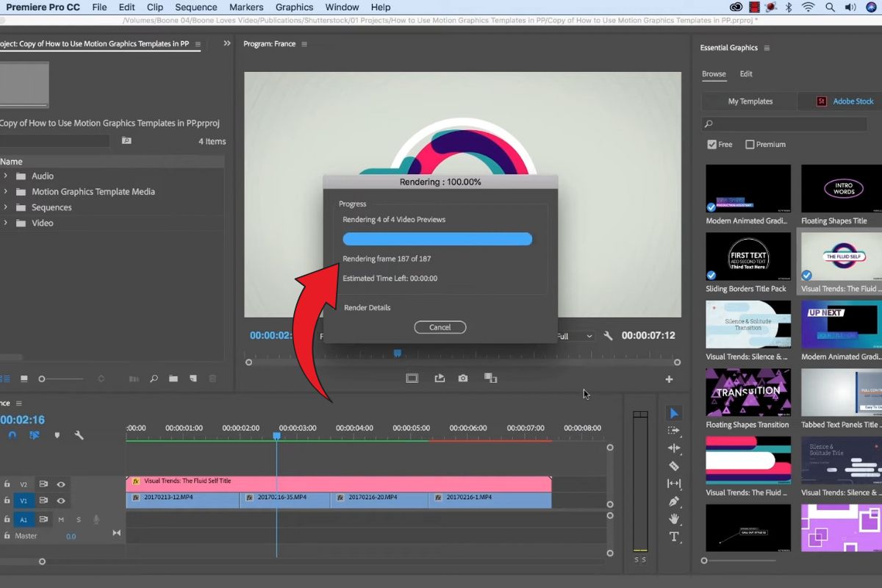This screenshot has height=588, width=882.
Task: Click Add Marker icon in timeline
Action: (57, 435)
